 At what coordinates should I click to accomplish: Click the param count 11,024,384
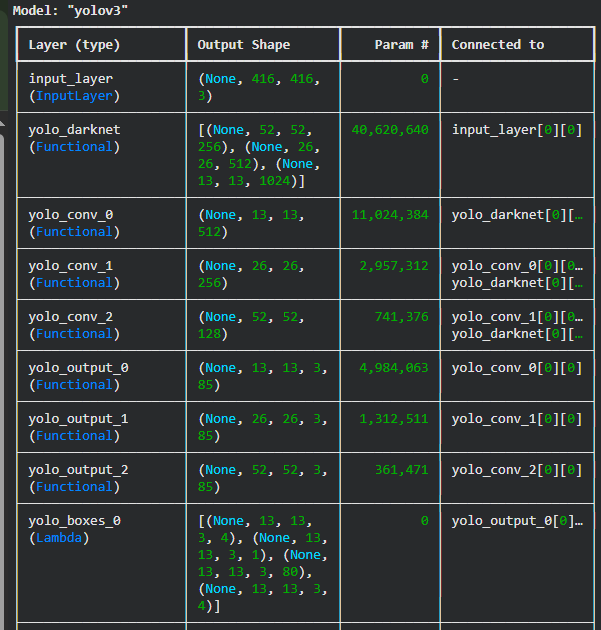tap(390, 215)
